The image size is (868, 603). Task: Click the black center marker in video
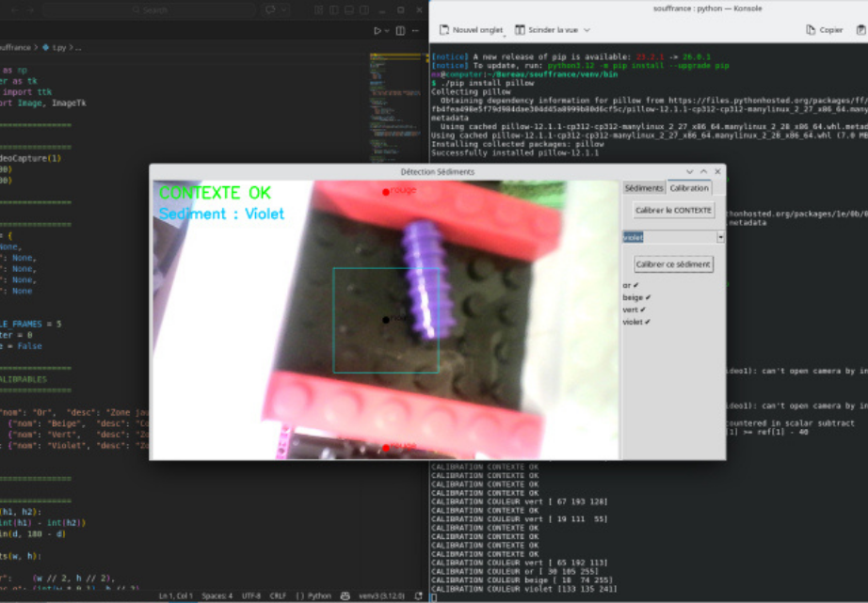[386, 320]
